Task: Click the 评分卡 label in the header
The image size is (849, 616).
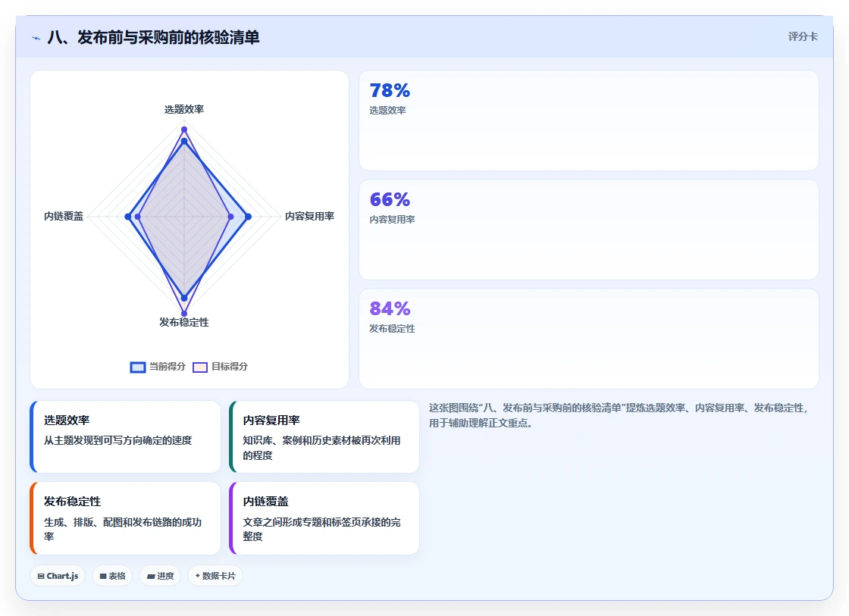Action: (x=803, y=36)
